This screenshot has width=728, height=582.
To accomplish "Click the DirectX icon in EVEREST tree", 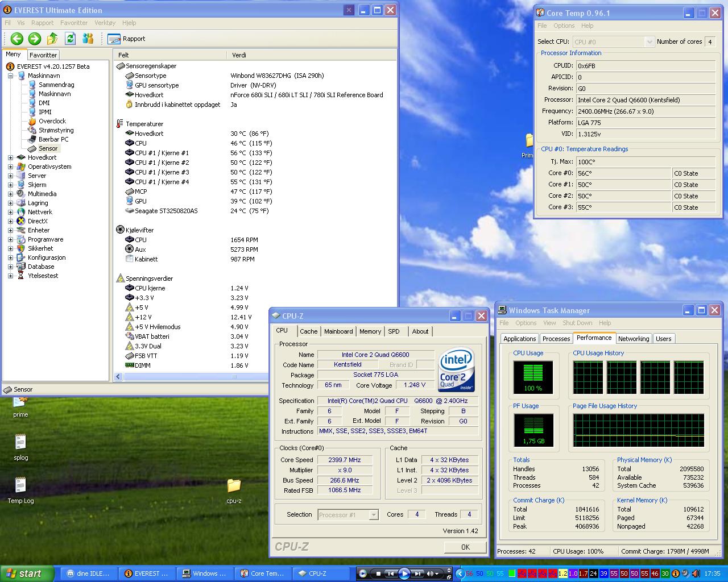I will pos(22,221).
